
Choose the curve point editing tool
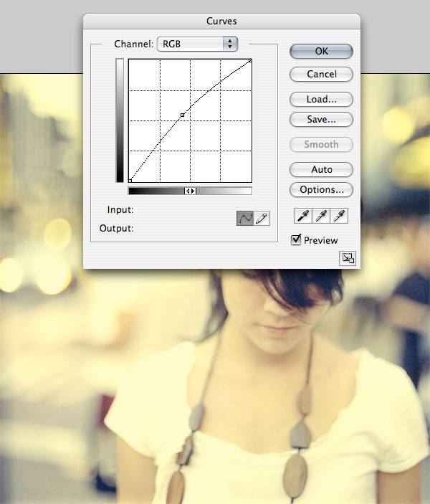point(245,219)
